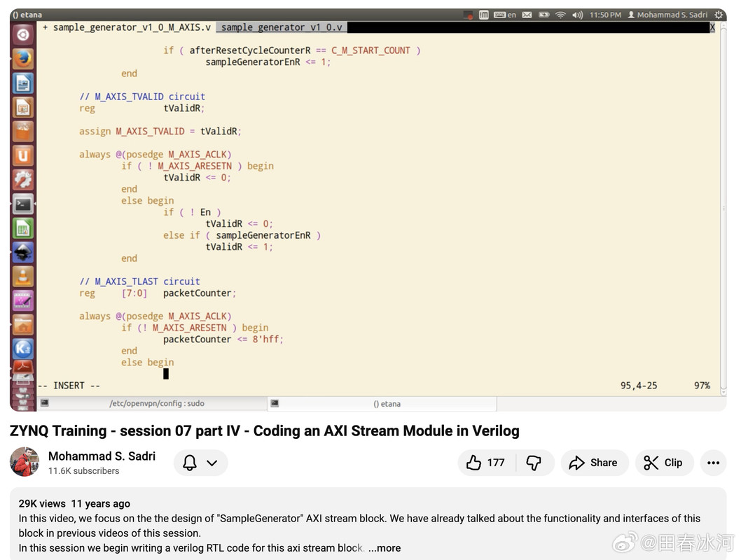Open the input method indicator in top panel
The width and height of the screenshot is (741, 560).
click(483, 15)
